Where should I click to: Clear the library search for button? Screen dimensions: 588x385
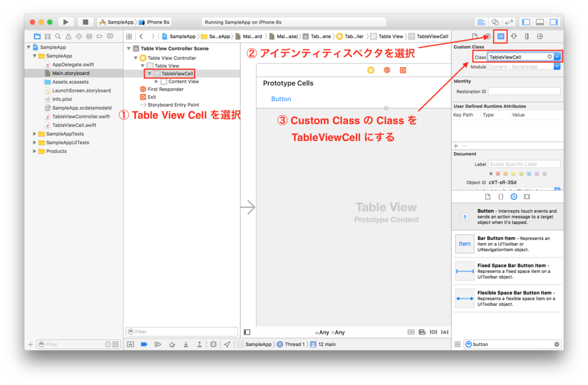[557, 344]
